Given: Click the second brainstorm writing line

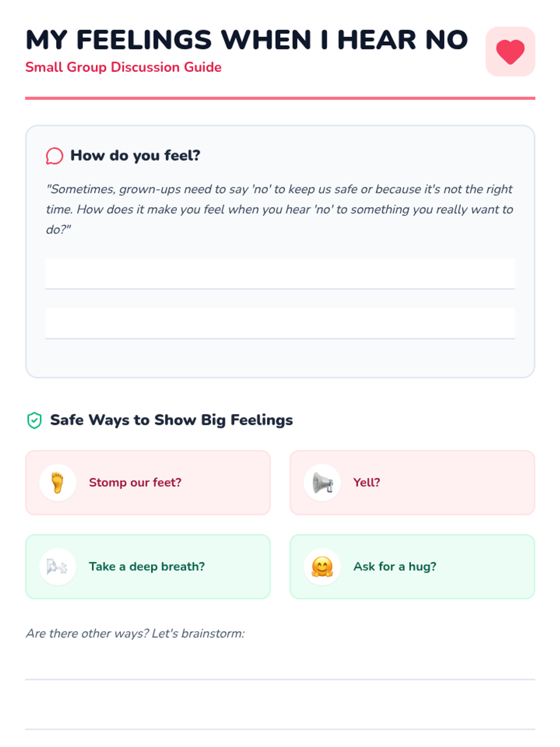Looking at the screenshot, I should (x=280, y=715).
